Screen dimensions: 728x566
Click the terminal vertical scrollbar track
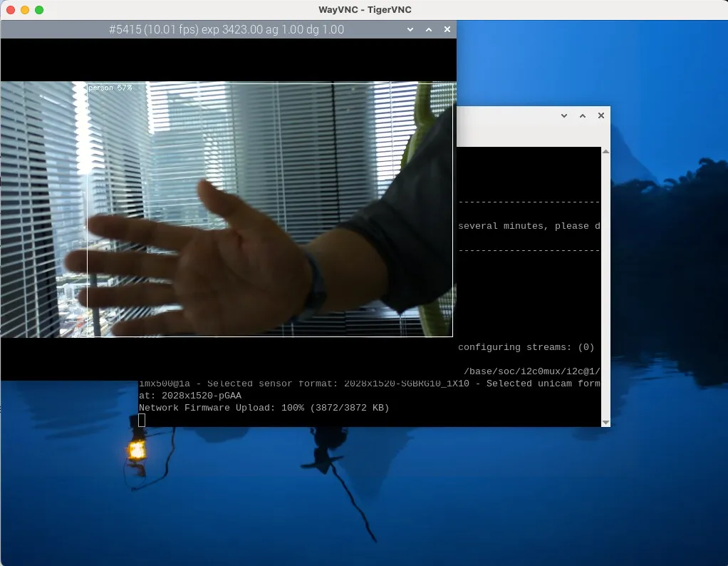605,287
